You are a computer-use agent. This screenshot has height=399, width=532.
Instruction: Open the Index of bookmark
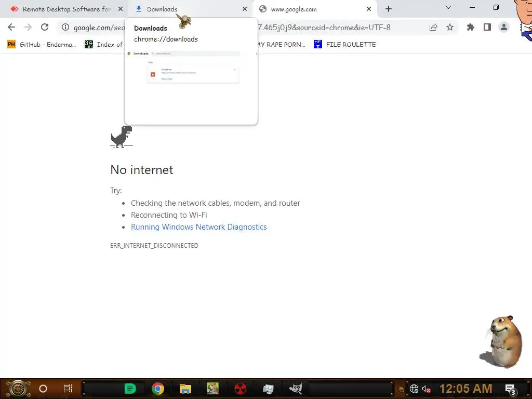pyautogui.click(x=104, y=45)
